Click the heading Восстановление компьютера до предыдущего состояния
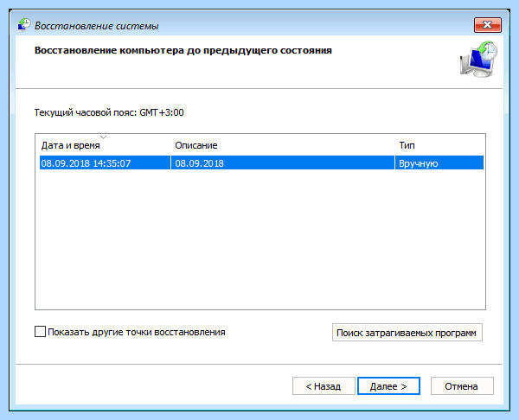 point(183,50)
